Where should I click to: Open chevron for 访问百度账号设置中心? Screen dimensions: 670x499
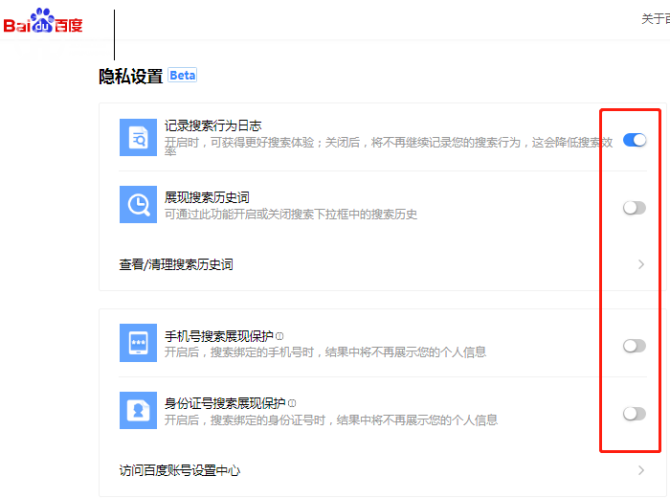(641, 470)
